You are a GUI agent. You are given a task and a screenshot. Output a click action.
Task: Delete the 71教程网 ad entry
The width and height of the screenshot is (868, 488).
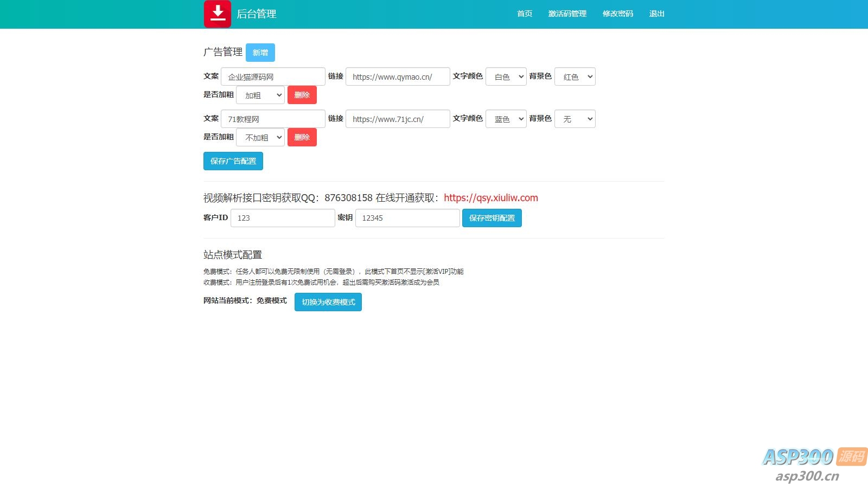click(302, 137)
